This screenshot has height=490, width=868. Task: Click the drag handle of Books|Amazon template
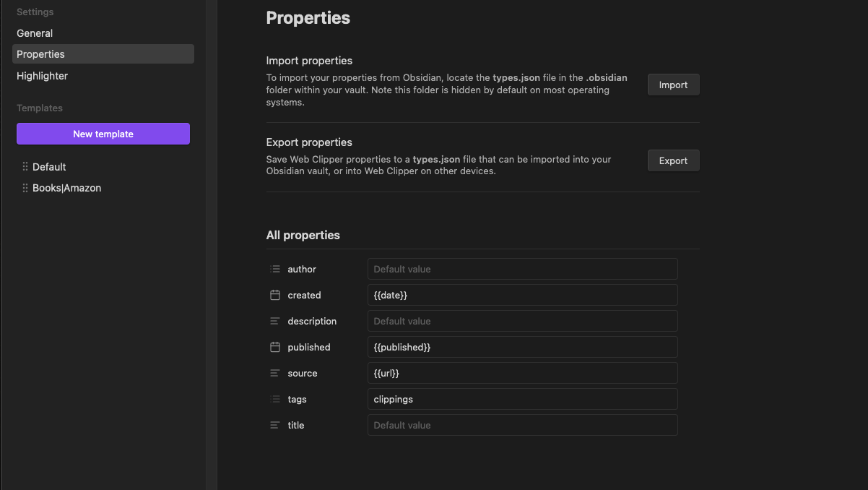click(25, 188)
